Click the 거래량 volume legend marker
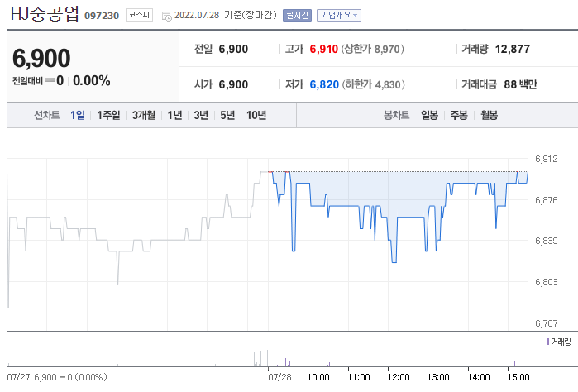This screenshot has height=392, width=578. pyautogui.click(x=547, y=342)
